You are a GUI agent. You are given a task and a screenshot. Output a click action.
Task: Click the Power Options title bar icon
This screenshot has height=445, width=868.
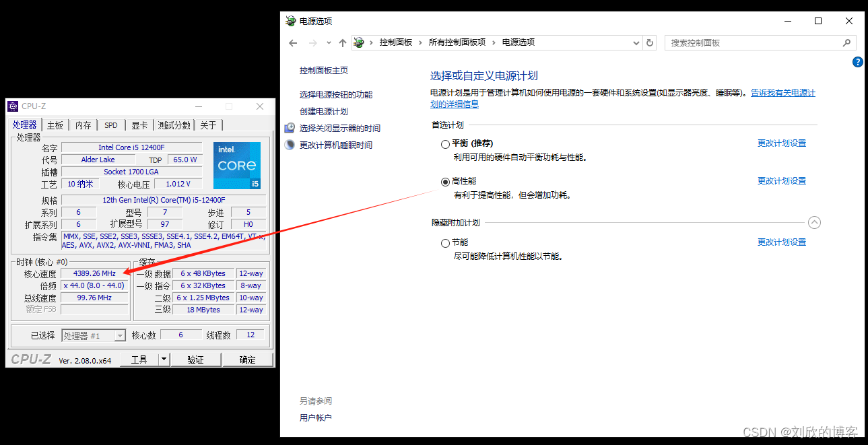[x=290, y=21]
